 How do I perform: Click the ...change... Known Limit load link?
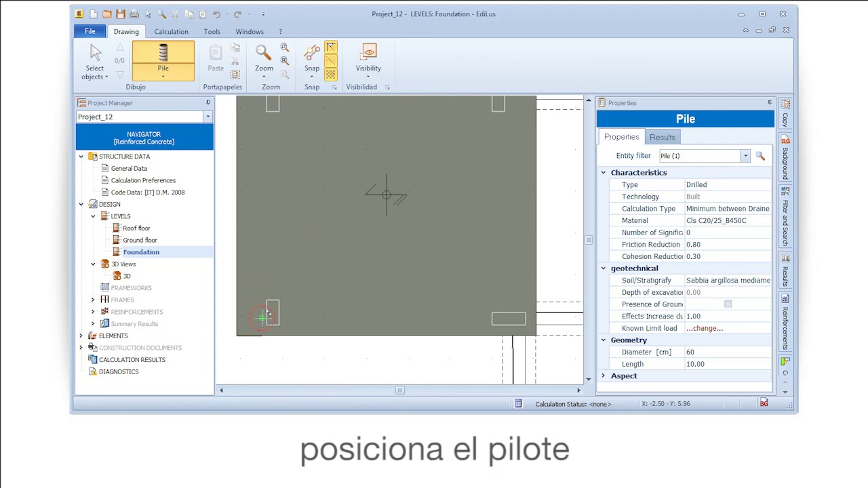(x=705, y=328)
